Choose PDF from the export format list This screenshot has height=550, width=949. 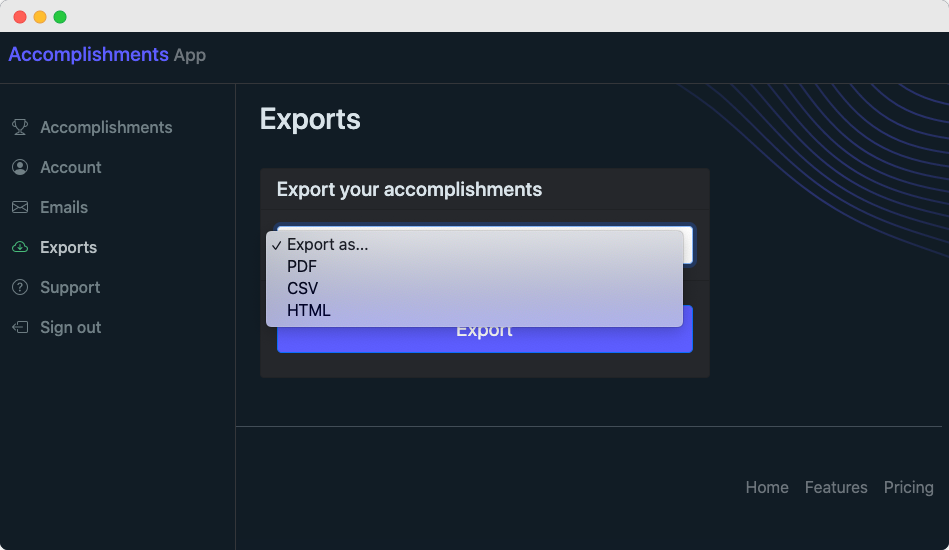click(x=302, y=266)
